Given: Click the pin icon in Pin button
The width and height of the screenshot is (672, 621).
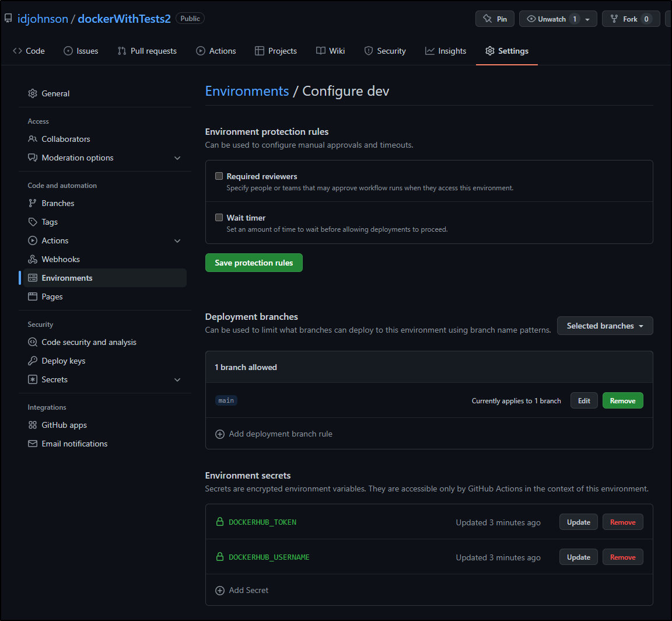Looking at the screenshot, I should pyautogui.click(x=487, y=19).
